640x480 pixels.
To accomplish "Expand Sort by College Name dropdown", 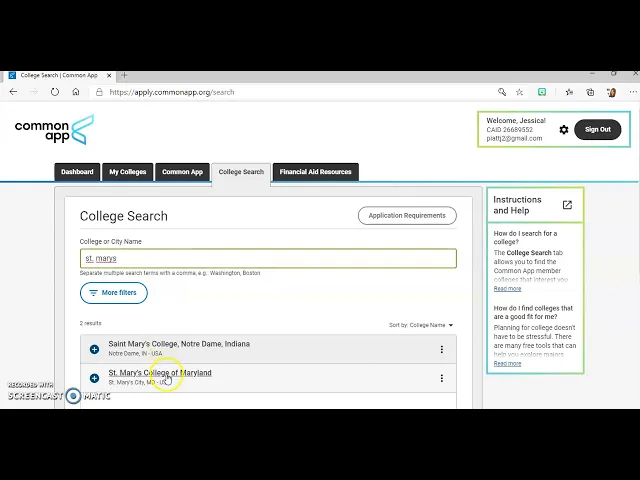I will [x=421, y=325].
